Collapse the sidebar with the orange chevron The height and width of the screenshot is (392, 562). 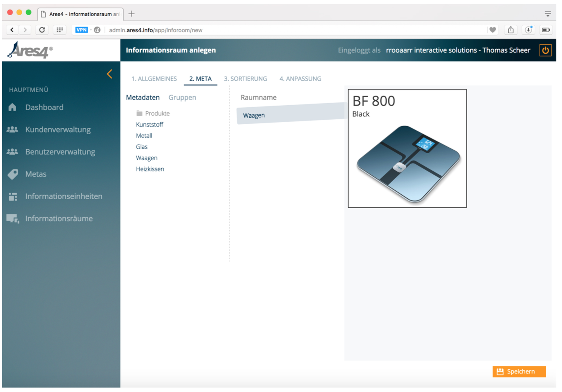pyautogui.click(x=109, y=74)
